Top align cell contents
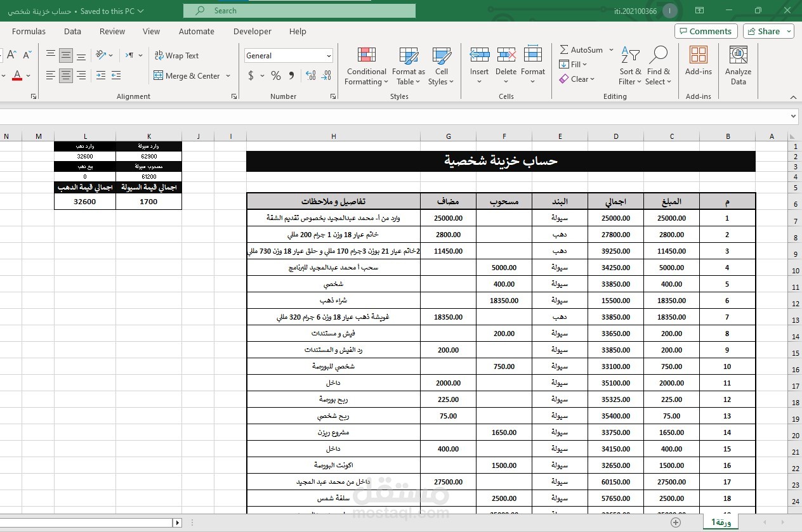This screenshot has height=532, width=802. 51,55
